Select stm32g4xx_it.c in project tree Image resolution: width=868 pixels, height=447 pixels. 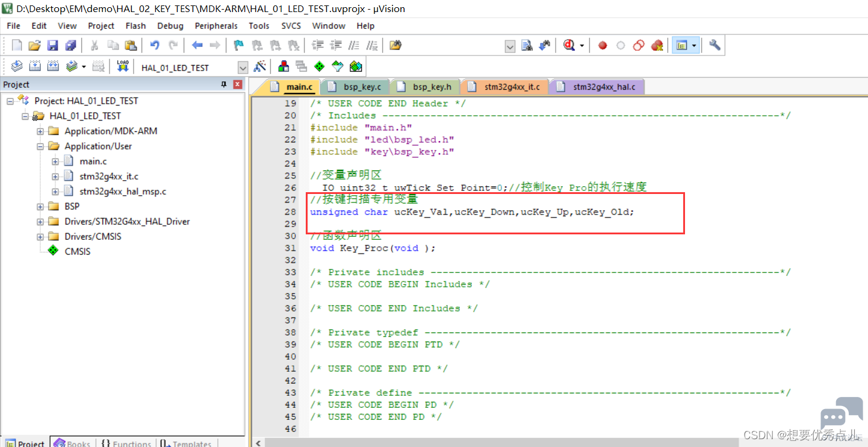point(109,177)
